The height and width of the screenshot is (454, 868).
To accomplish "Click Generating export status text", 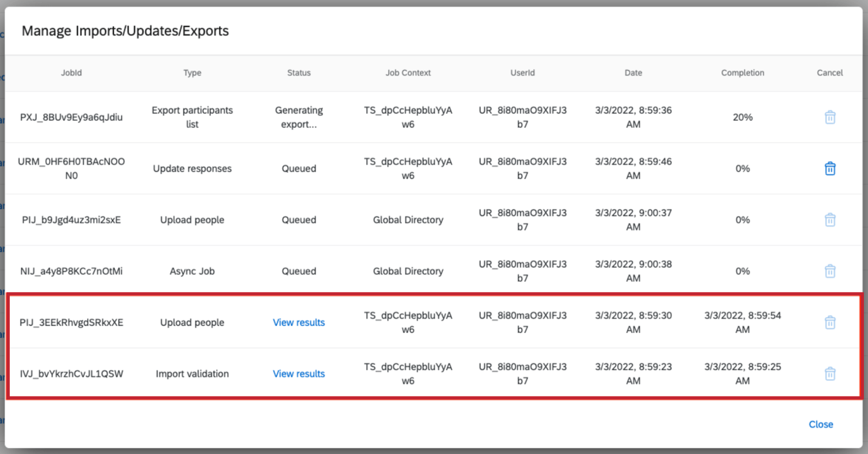I will 299,117.
